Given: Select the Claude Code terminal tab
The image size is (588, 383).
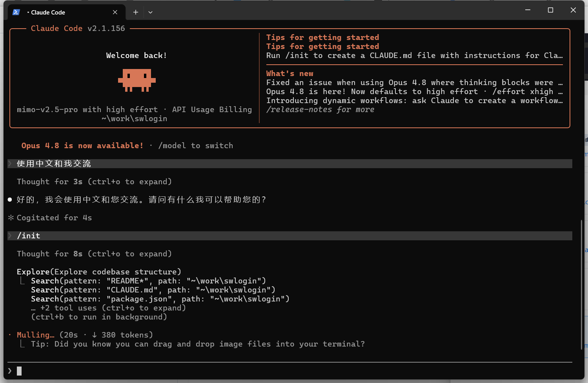Looking at the screenshot, I should 67,12.
